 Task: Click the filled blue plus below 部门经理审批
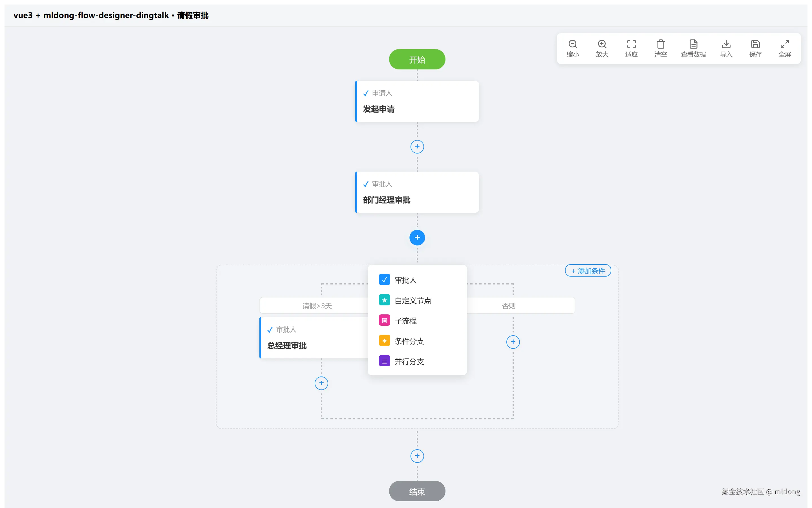tap(417, 238)
